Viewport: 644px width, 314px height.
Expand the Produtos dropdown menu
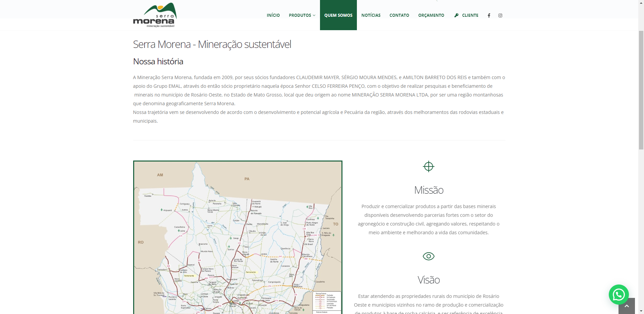(302, 15)
